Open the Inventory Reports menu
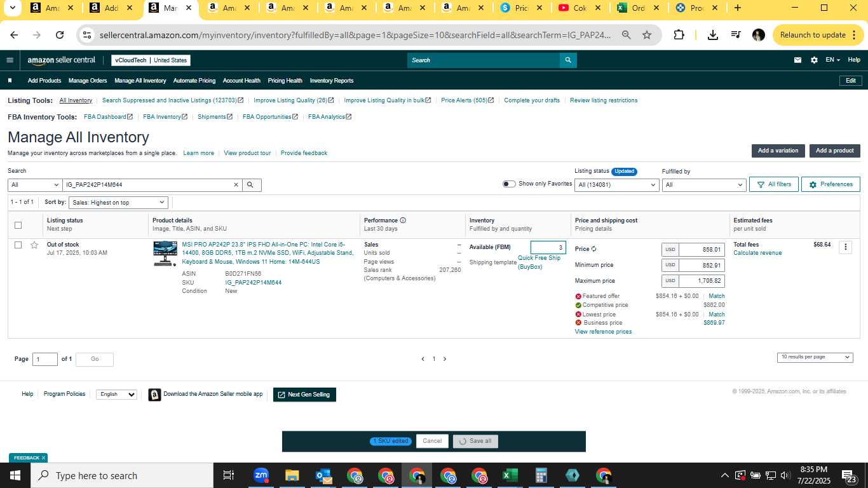868x488 pixels. point(332,81)
